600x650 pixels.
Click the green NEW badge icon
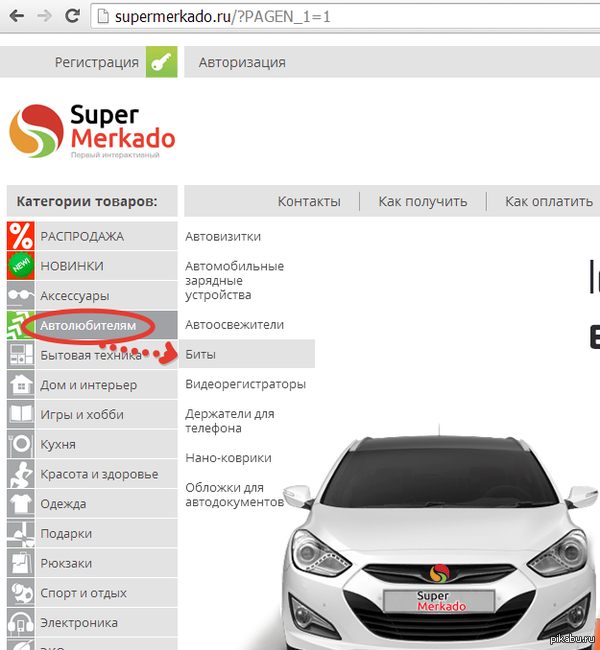point(21,266)
